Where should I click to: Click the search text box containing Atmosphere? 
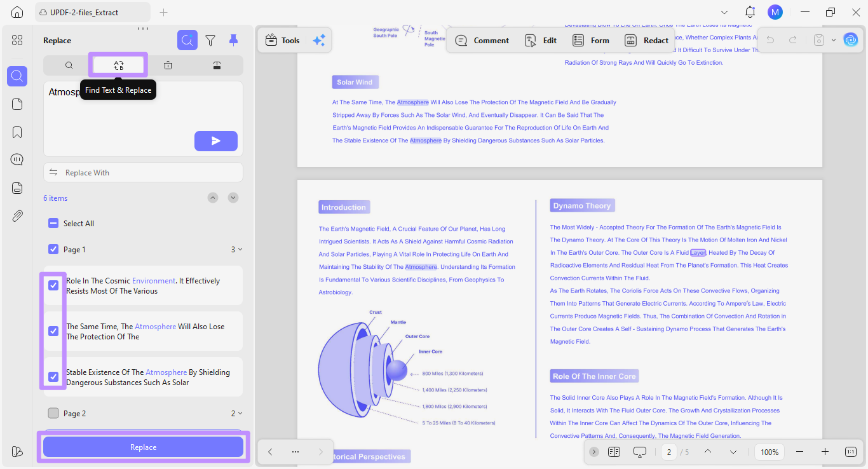click(x=143, y=118)
